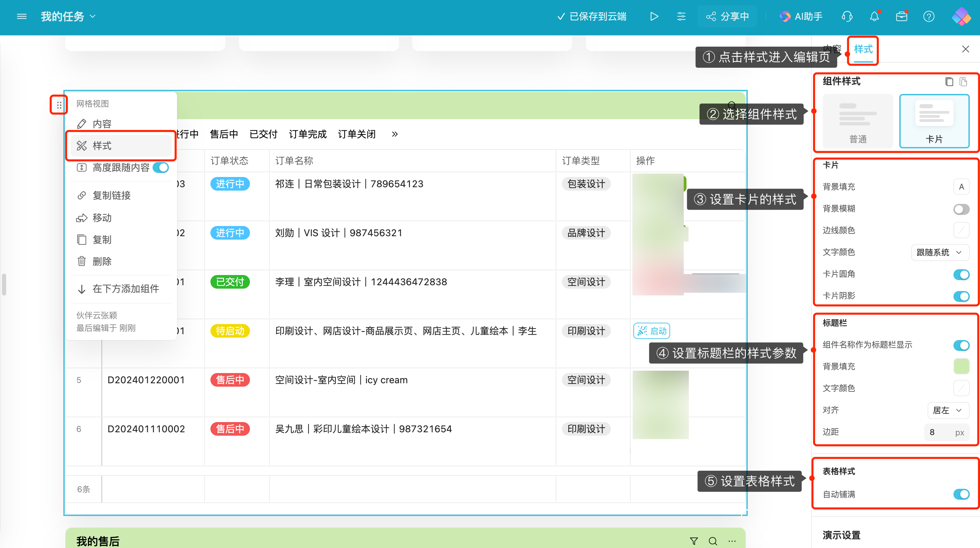Open the more options dots in 我的售后

click(732, 541)
